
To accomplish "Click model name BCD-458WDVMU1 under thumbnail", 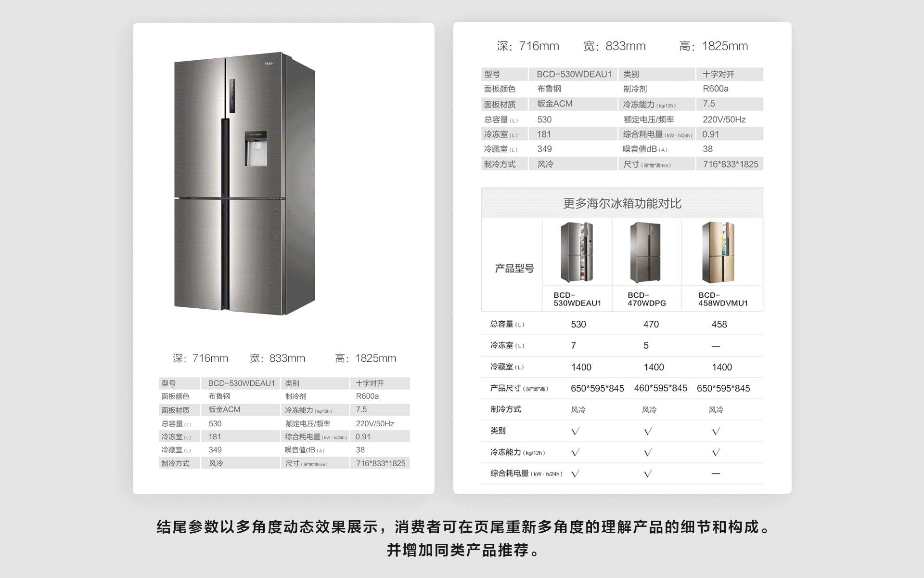I will (723, 299).
